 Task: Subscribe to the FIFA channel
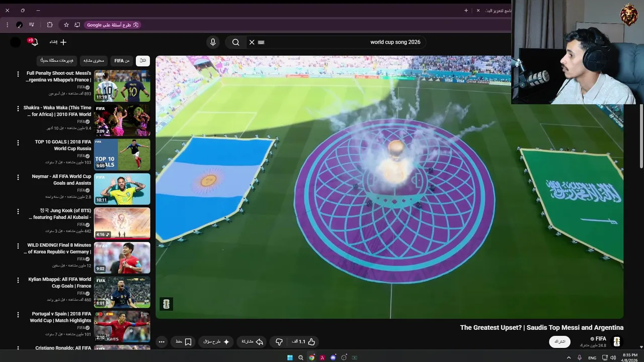tap(560, 342)
